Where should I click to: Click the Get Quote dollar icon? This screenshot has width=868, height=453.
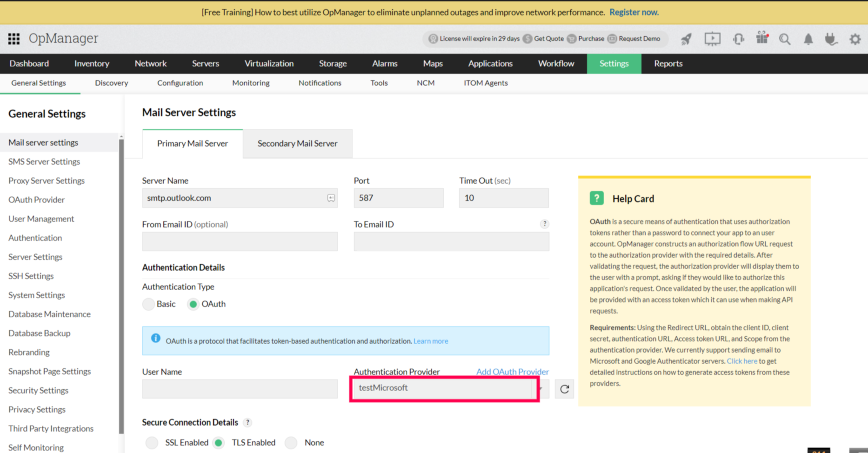527,39
